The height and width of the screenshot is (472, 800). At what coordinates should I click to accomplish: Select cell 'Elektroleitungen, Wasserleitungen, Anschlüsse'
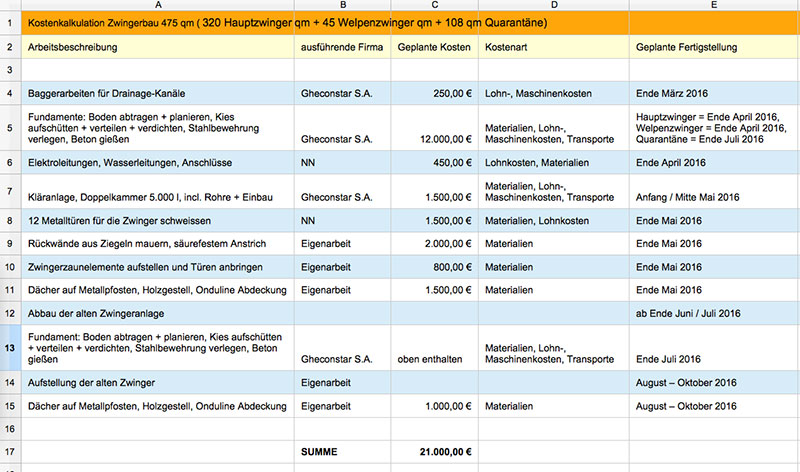point(158,163)
